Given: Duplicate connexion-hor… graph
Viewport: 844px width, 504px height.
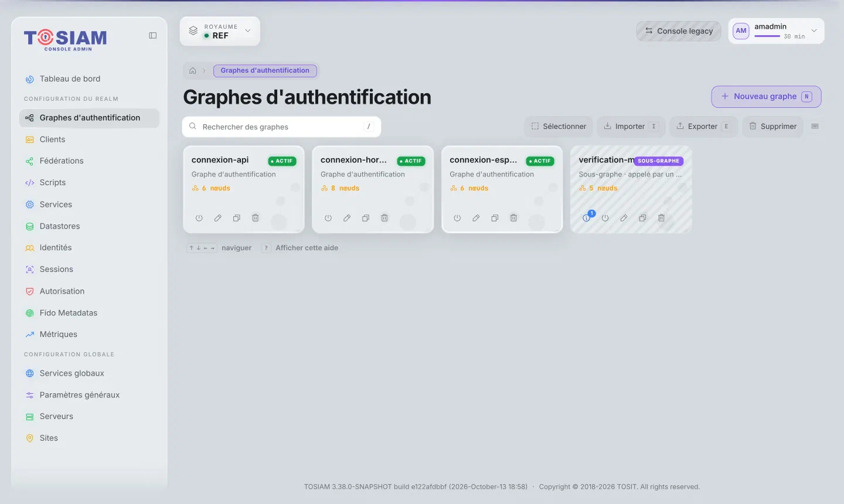Looking at the screenshot, I should click(x=366, y=218).
